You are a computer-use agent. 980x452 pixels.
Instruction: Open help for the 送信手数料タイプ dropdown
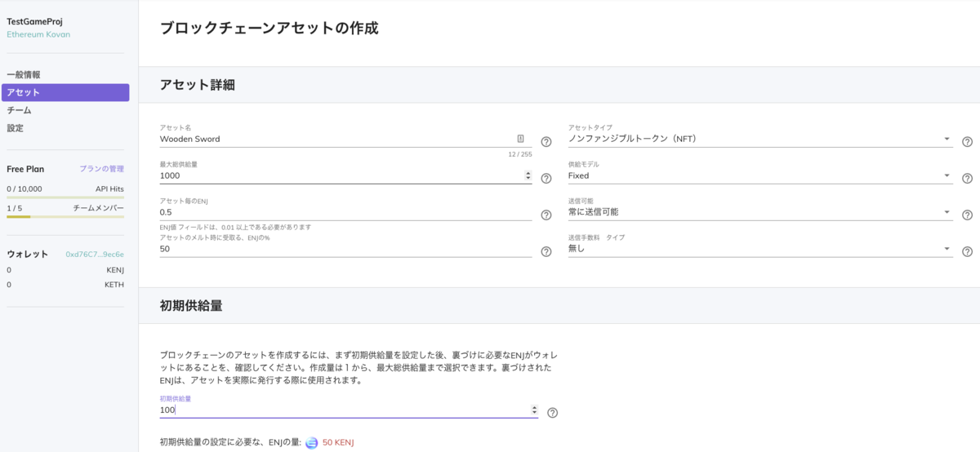click(967, 251)
